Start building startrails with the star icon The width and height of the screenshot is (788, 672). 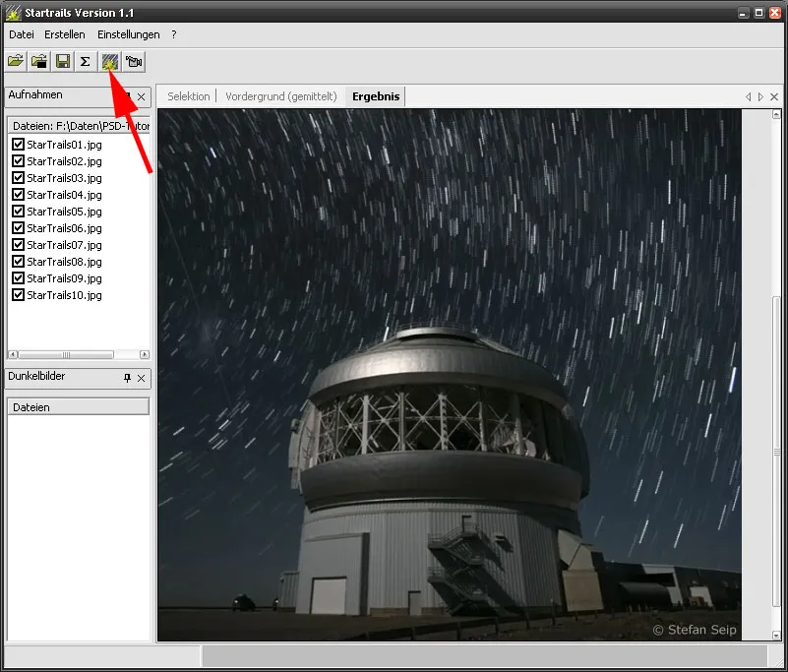108,61
